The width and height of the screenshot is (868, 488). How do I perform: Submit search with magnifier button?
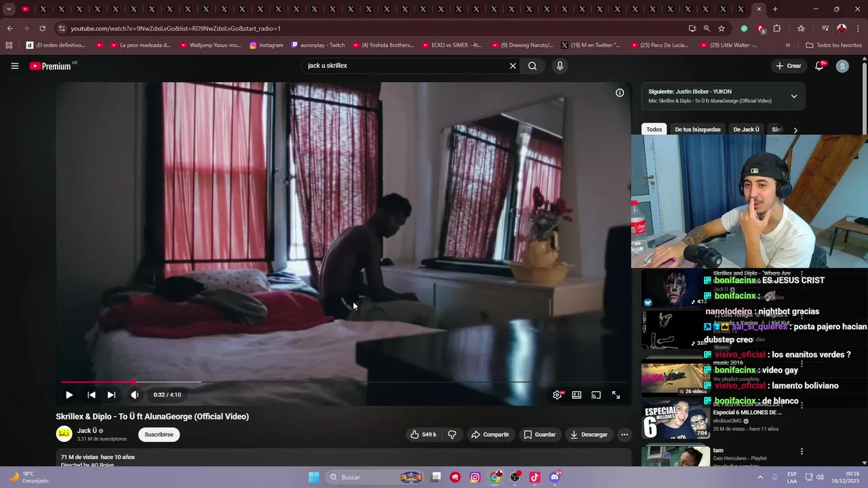532,66
